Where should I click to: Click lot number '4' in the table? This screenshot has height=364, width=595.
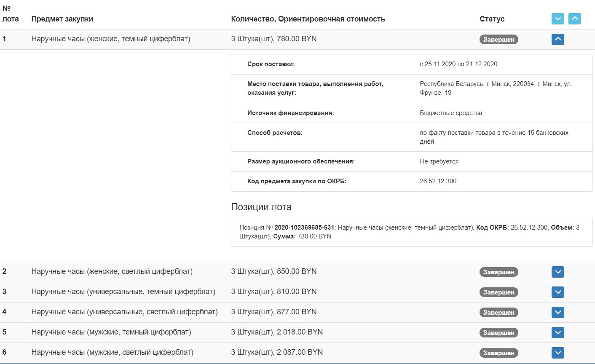(4, 312)
